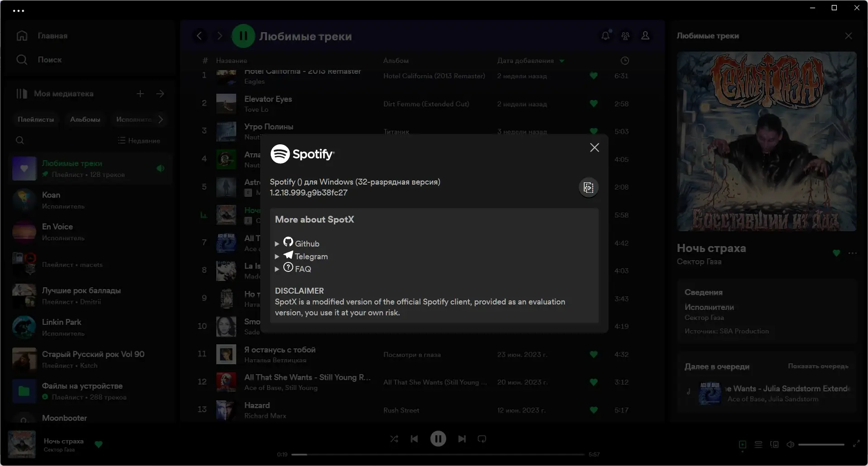Close the About Spotify dialog
The image size is (868, 466).
(x=594, y=148)
